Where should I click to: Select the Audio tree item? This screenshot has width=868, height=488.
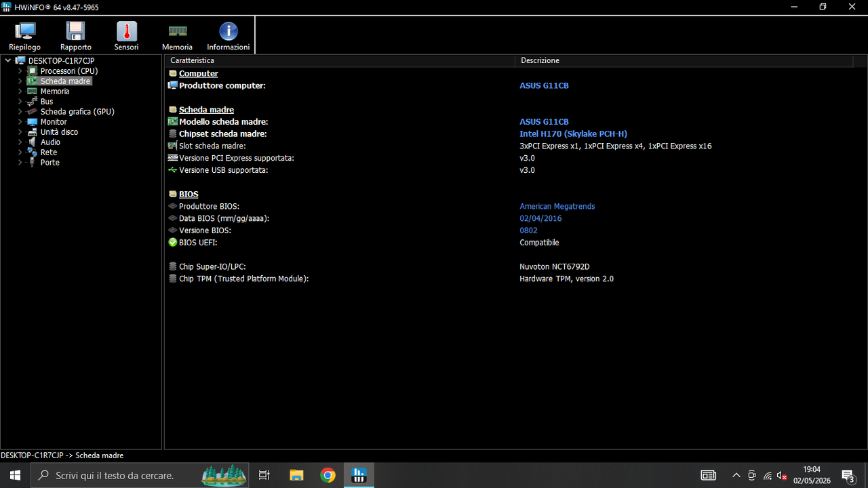coord(50,142)
